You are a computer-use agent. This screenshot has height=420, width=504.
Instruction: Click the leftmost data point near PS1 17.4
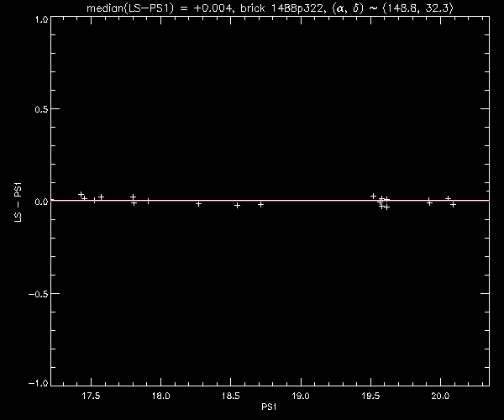tap(81, 194)
